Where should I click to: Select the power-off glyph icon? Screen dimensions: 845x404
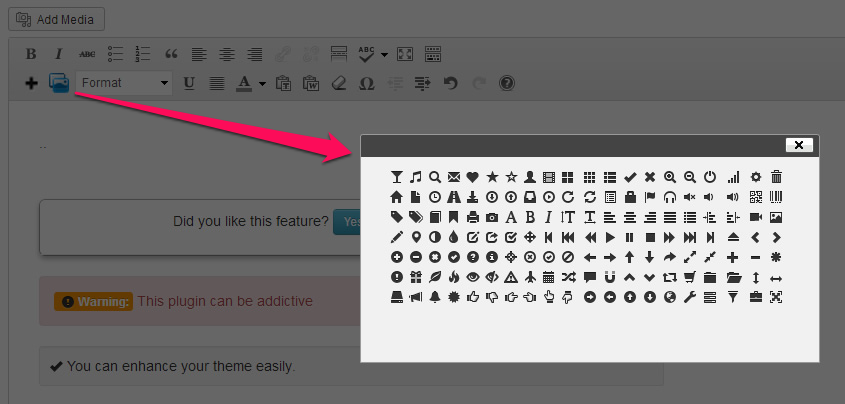711,177
